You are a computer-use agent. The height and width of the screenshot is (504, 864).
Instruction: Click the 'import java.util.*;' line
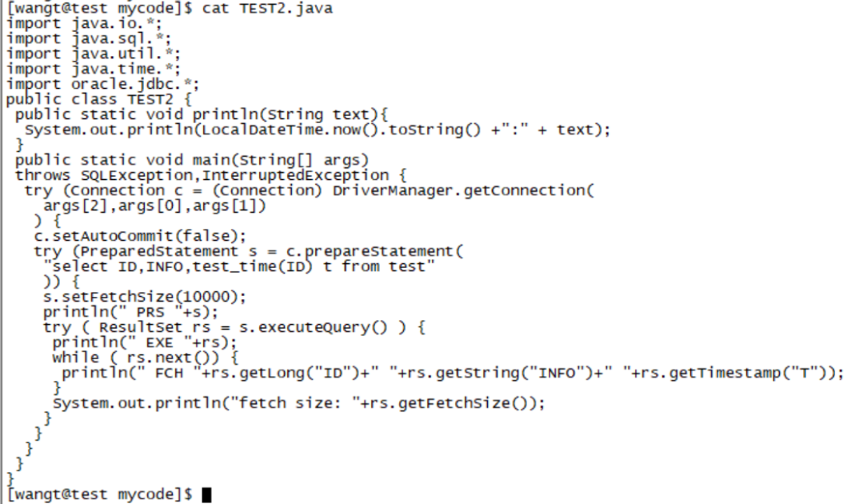[x=94, y=54]
